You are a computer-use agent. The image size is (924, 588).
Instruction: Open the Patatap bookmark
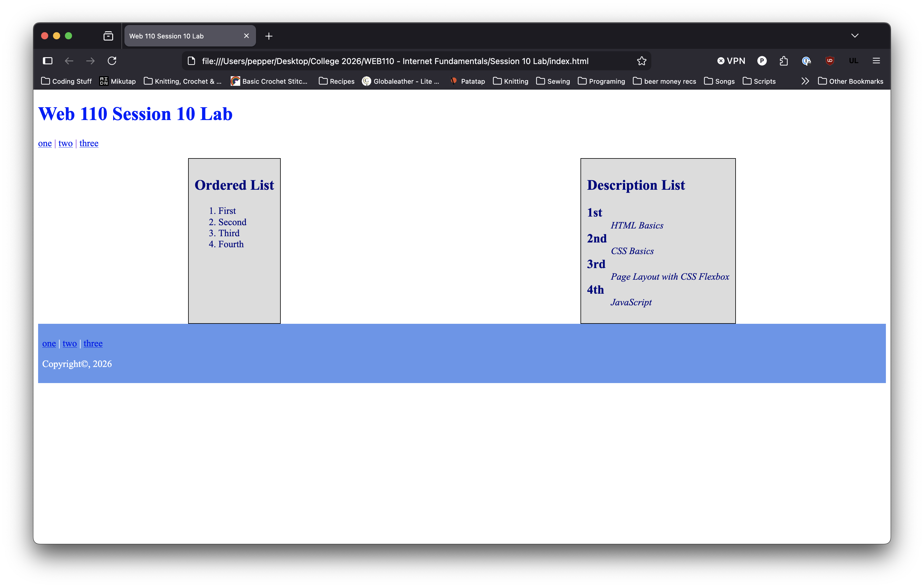(x=467, y=81)
